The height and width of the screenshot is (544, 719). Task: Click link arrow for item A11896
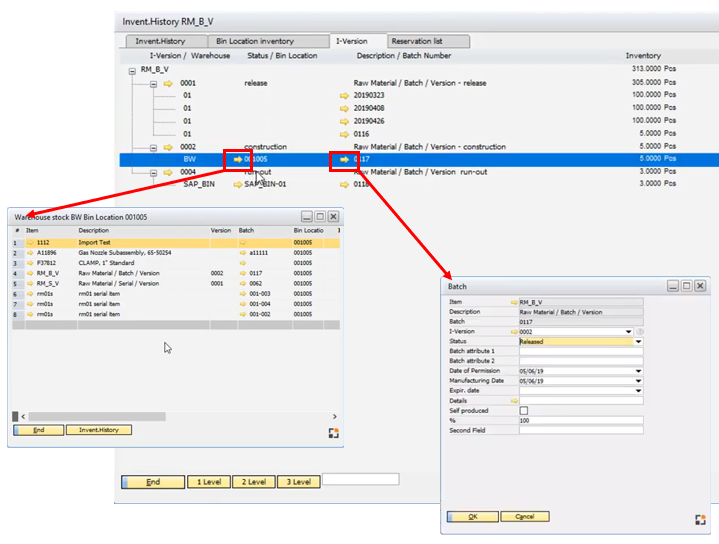(29, 253)
